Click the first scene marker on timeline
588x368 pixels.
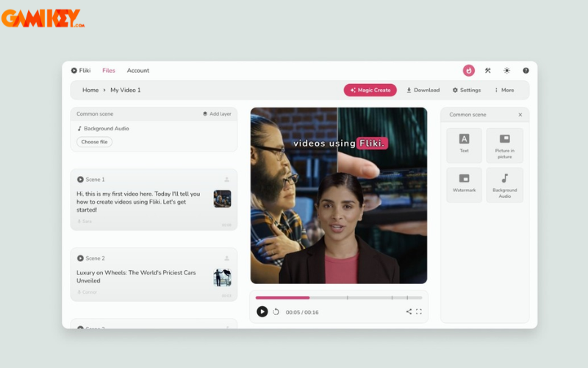[x=347, y=298]
